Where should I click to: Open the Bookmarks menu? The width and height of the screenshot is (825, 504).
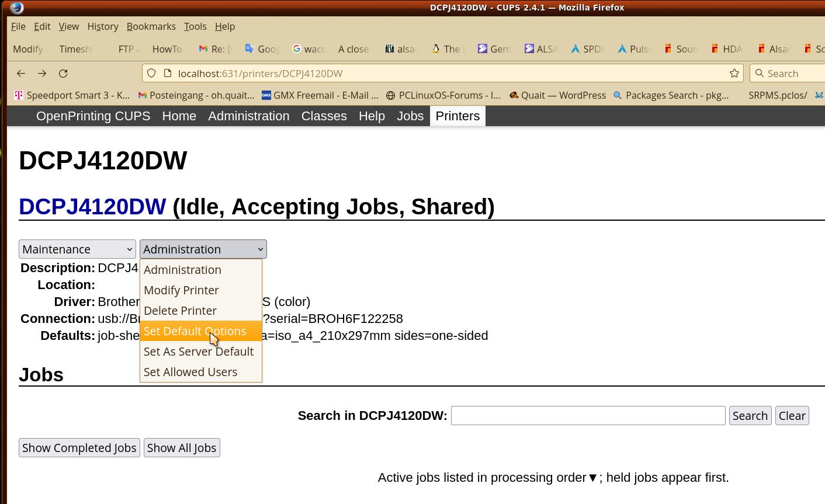pyautogui.click(x=151, y=26)
